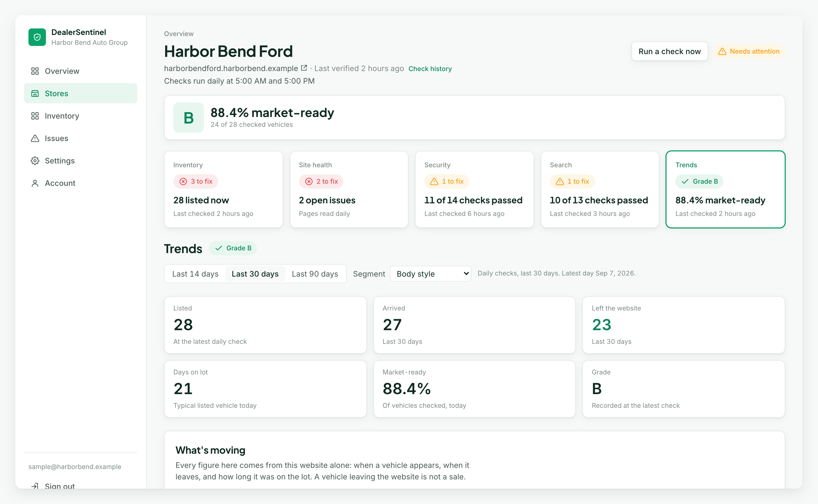The height and width of the screenshot is (504, 818).
Task: Click 'Last verified 2 hours ago' text
Action: coord(359,68)
